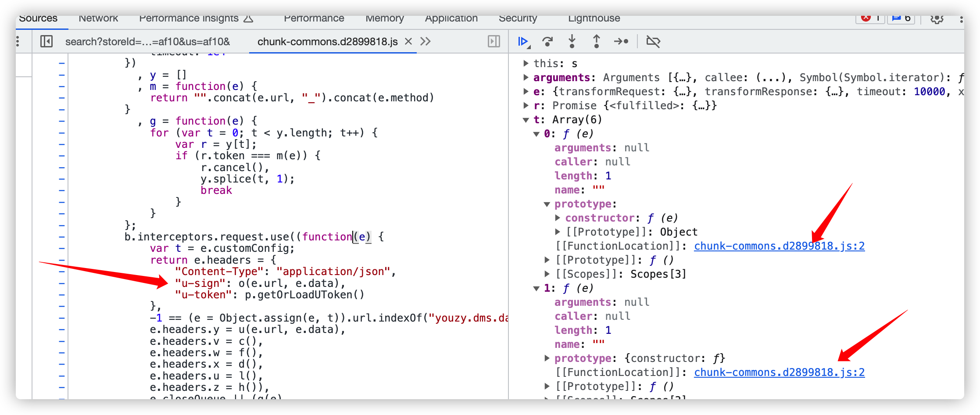Viewport: 980px width, 415px height.
Task: Click the 'var t = e.customConfig;' line
Action: point(222,248)
